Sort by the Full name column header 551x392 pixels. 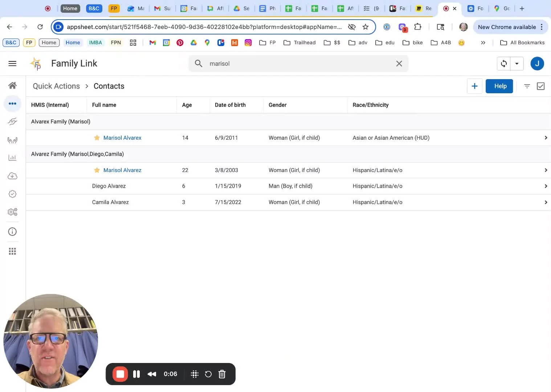tap(104, 105)
